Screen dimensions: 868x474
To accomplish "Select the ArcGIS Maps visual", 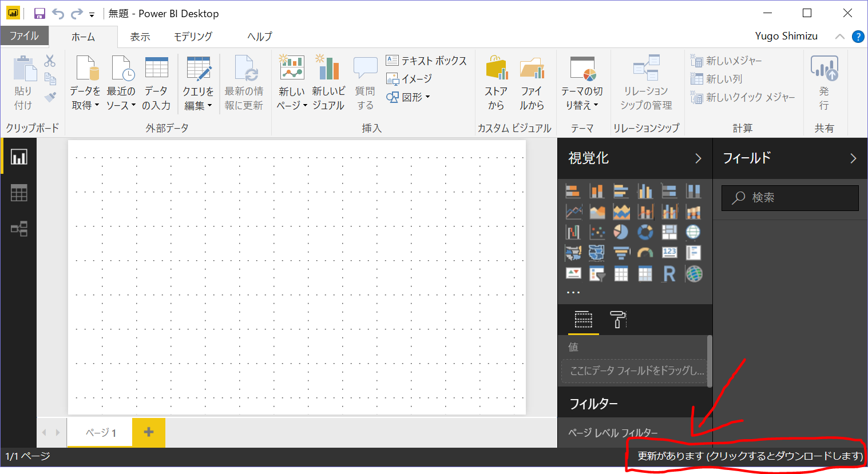I will [x=693, y=274].
